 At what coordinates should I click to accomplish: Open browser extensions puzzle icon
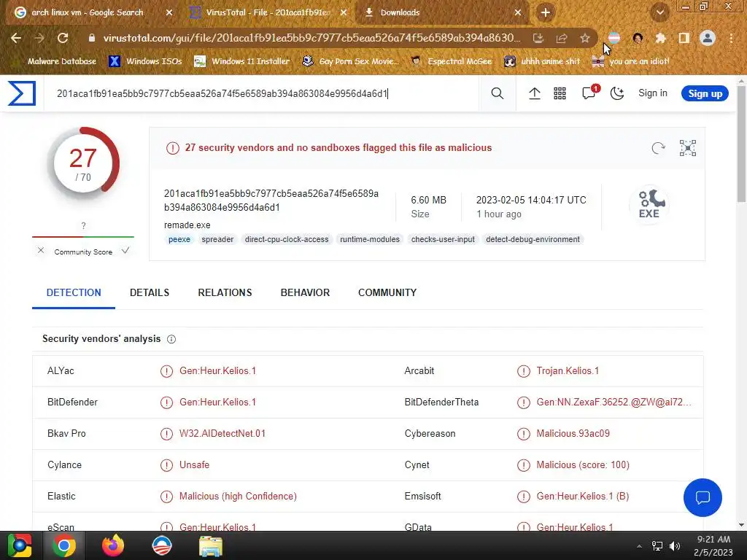(660, 38)
